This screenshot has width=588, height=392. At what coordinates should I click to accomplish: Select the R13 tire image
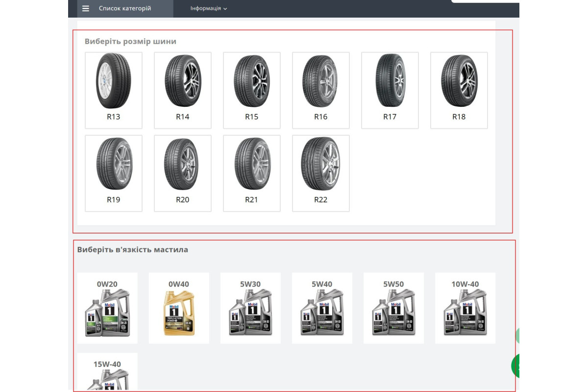point(114,81)
